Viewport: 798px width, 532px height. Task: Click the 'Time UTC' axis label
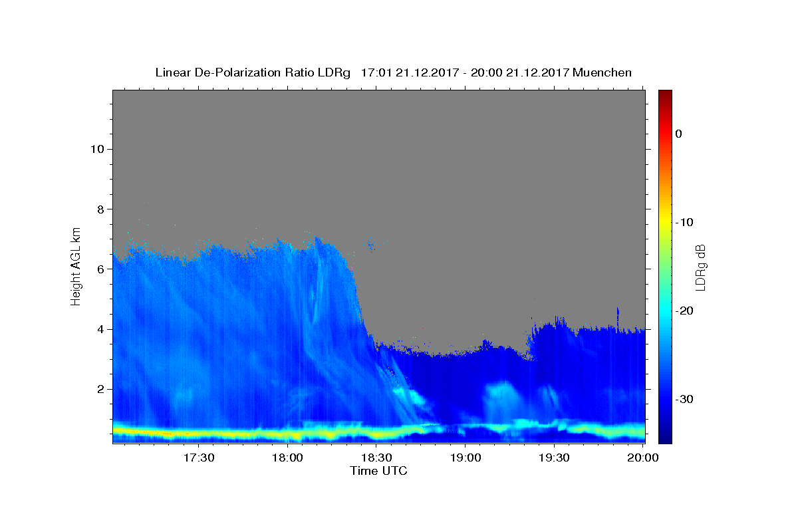[x=378, y=471]
